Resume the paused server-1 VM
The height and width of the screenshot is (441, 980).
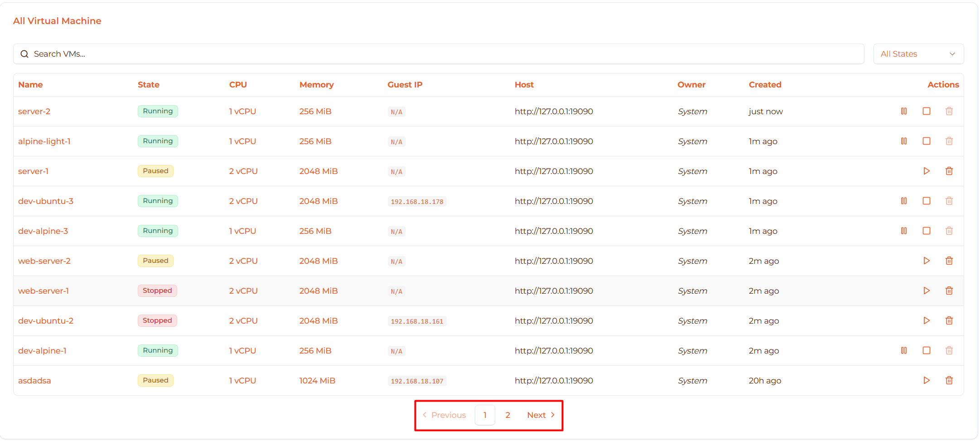927,171
